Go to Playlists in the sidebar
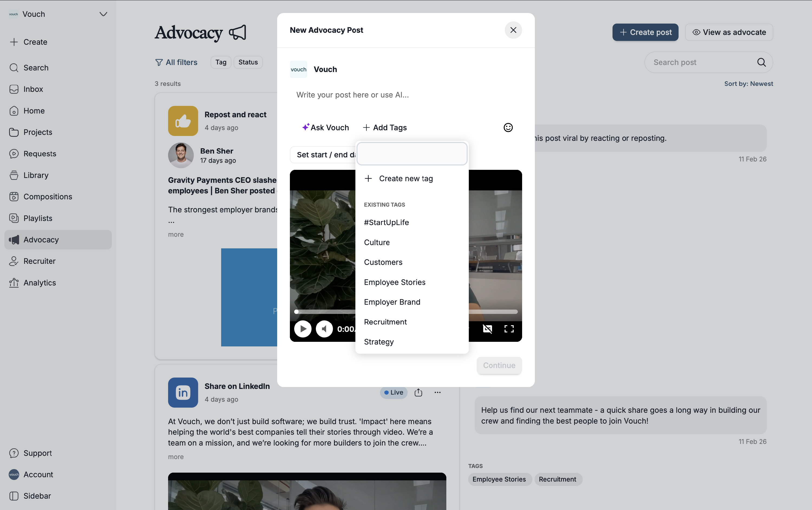The width and height of the screenshot is (812, 510). click(38, 218)
